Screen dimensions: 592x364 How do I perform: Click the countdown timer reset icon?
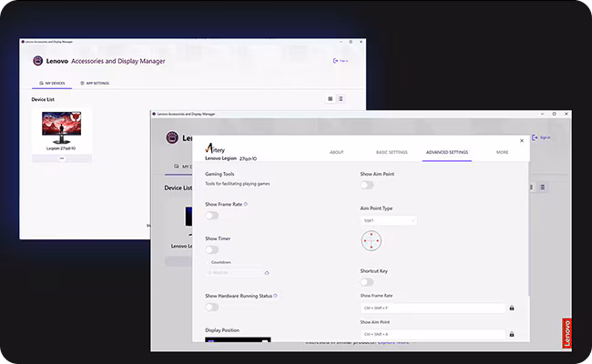[267, 272]
